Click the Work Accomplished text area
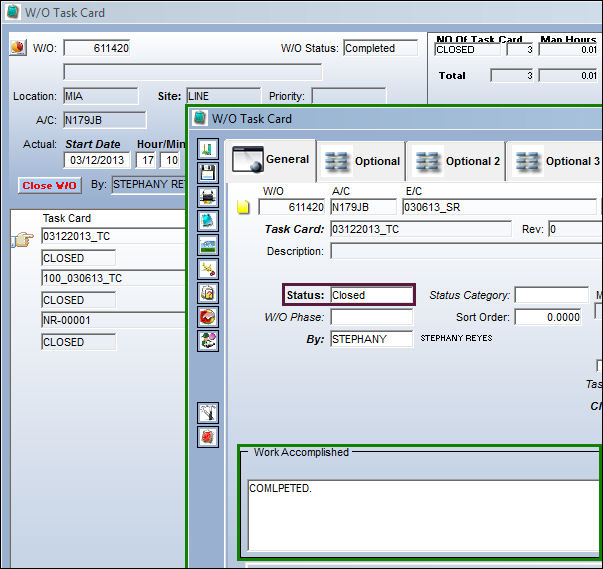603x569 pixels. [x=424, y=515]
